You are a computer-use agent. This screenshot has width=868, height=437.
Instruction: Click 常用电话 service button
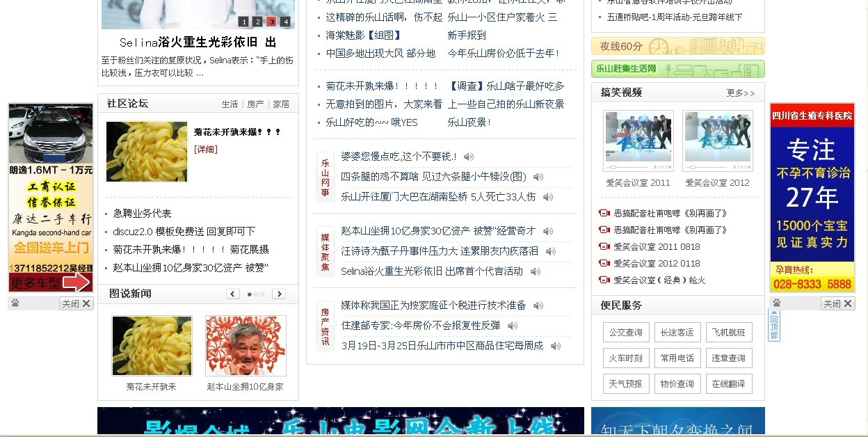(677, 358)
